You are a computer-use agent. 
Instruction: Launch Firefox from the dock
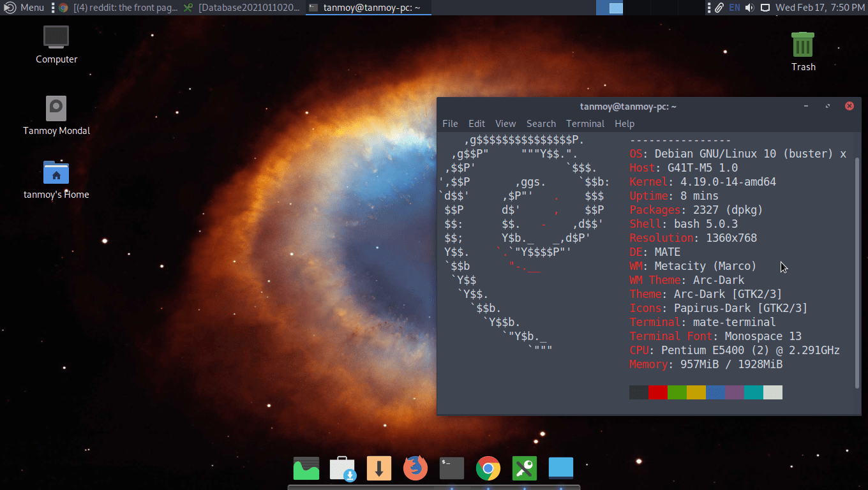tap(415, 468)
